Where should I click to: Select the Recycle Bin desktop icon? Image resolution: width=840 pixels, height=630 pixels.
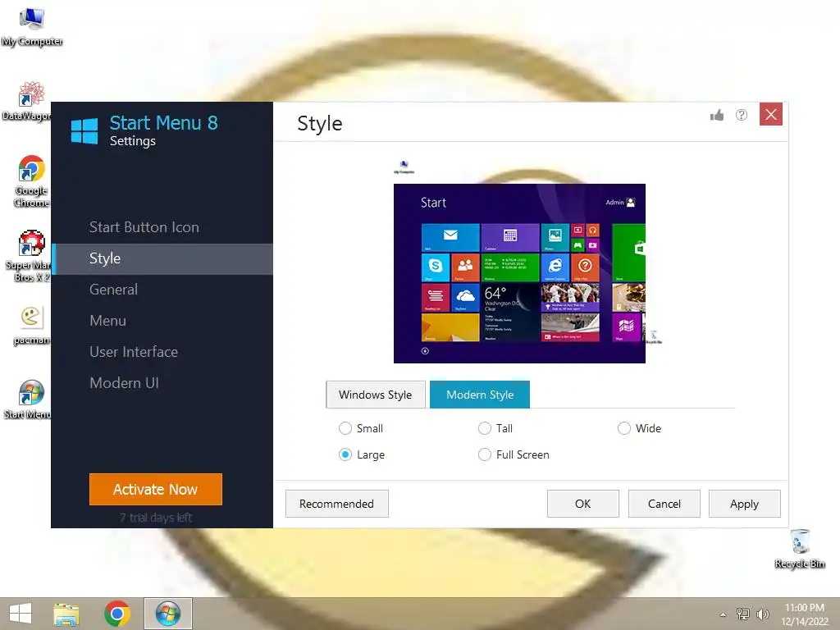(x=800, y=549)
